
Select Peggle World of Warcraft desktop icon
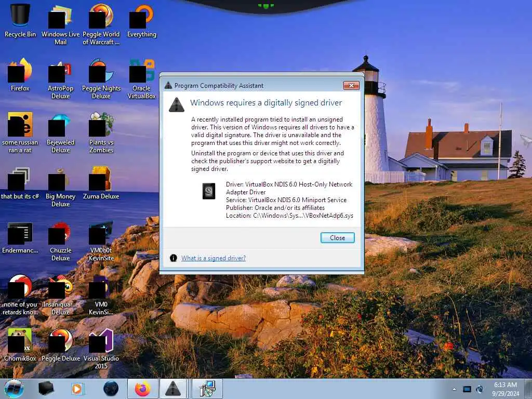point(101,24)
